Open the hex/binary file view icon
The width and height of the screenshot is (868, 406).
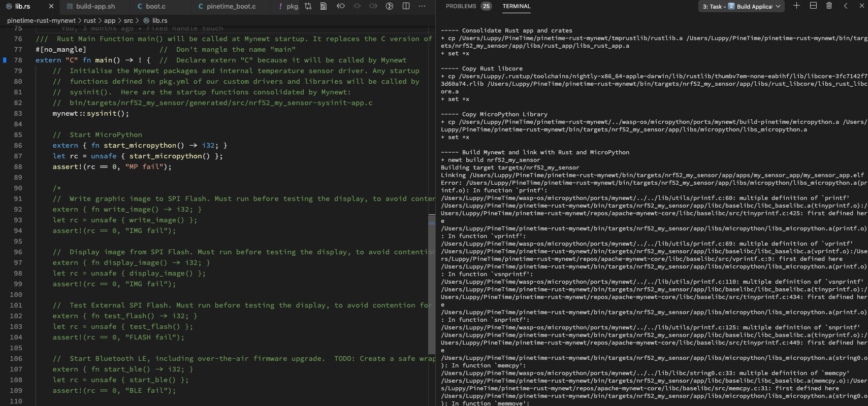point(324,6)
